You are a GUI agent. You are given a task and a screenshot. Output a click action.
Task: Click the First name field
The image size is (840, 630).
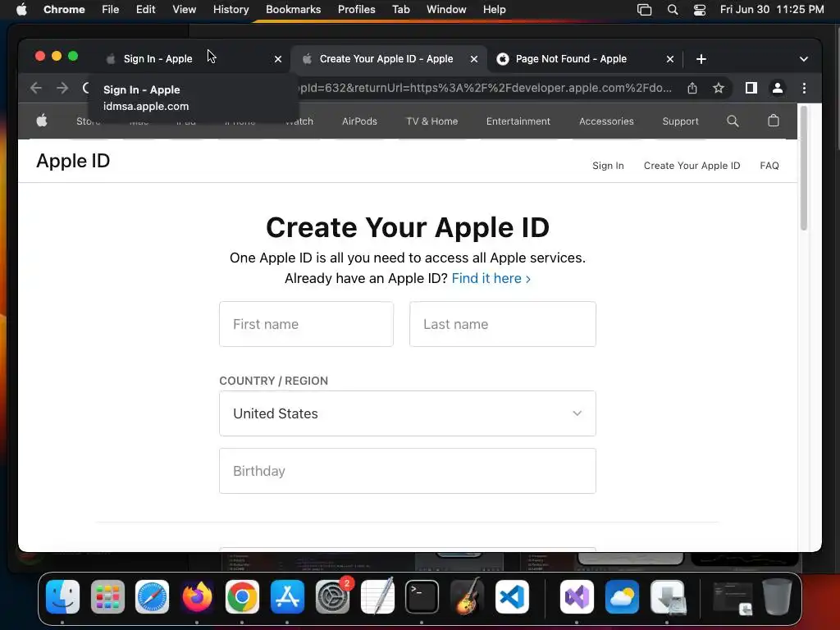tap(307, 324)
